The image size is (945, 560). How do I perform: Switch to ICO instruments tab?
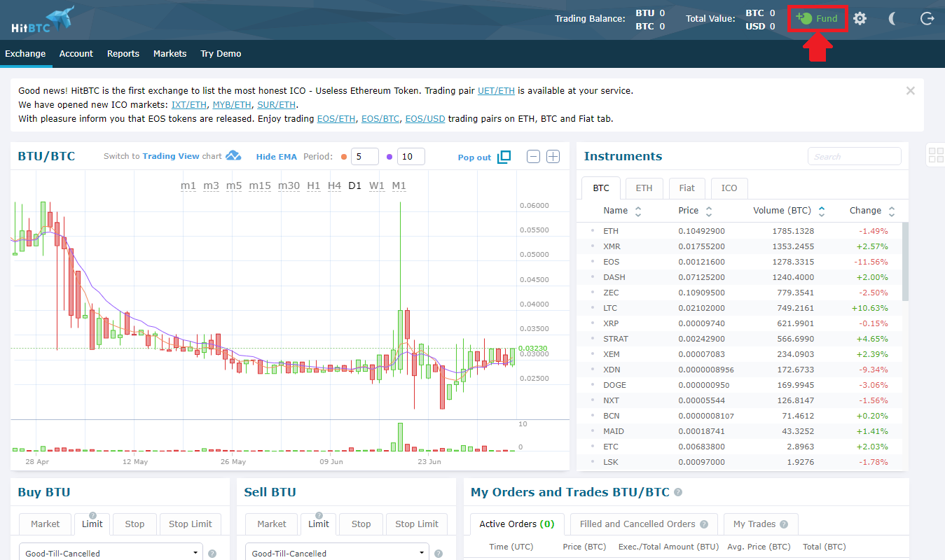[729, 188]
